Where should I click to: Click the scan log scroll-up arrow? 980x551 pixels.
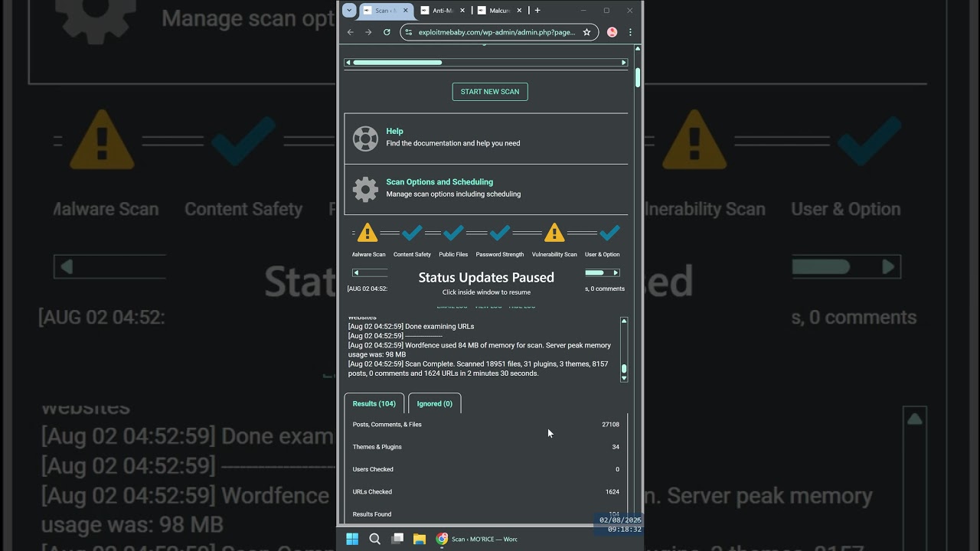pyautogui.click(x=624, y=321)
